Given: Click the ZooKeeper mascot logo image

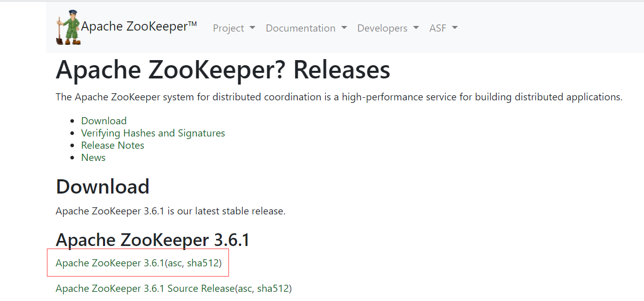Looking at the screenshot, I should click(x=68, y=28).
